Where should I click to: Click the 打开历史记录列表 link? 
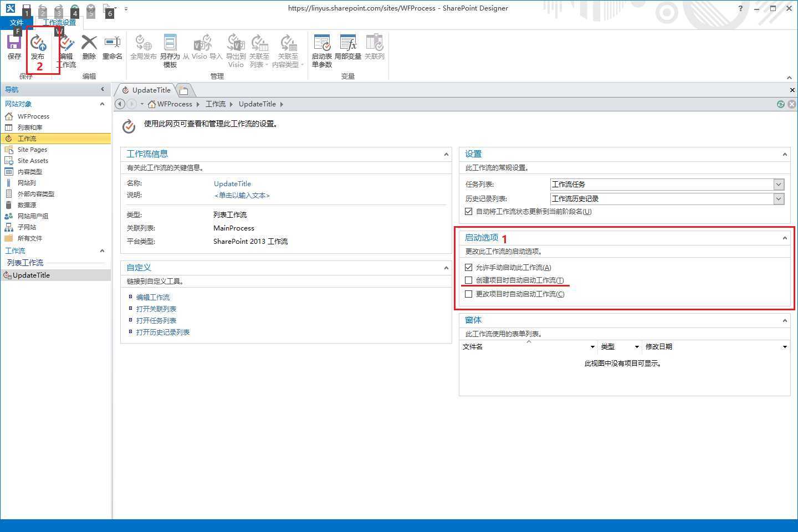click(x=163, y=332)
